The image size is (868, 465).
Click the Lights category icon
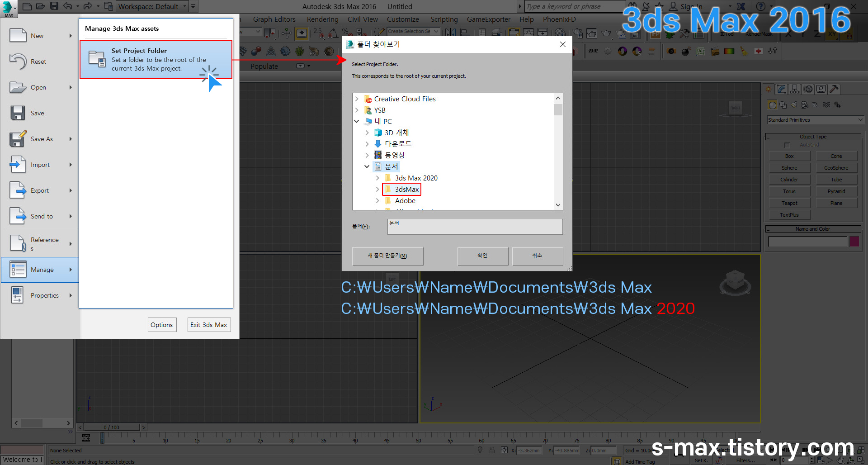point(794,105)
